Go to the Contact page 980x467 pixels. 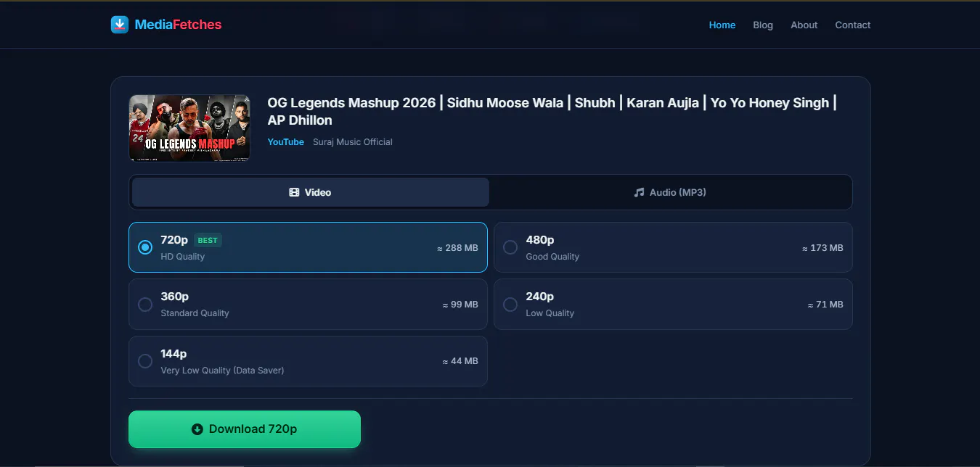[853, 25]
